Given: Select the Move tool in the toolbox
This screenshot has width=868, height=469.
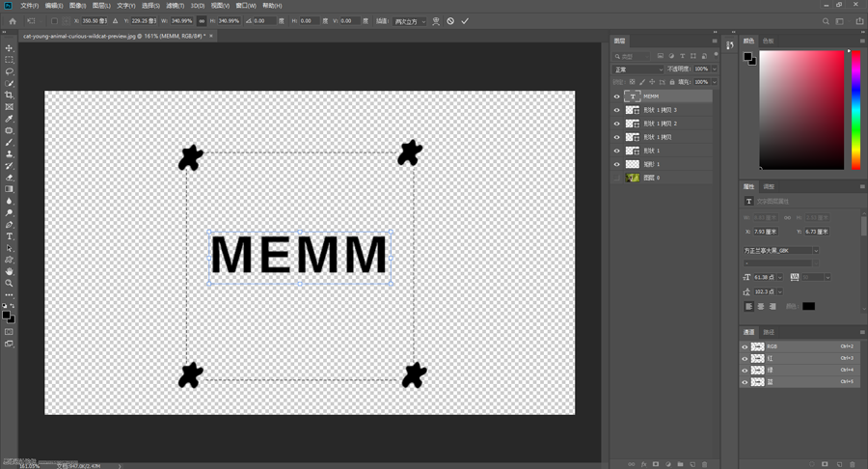Looking at the screenshot, I should [10, 48].
